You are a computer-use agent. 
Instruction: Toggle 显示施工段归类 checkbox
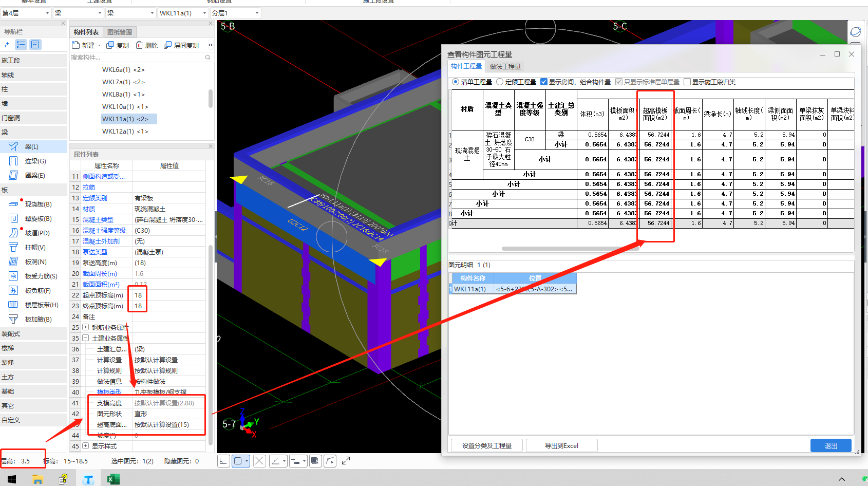pyautogui.click(x=687, y=82)
